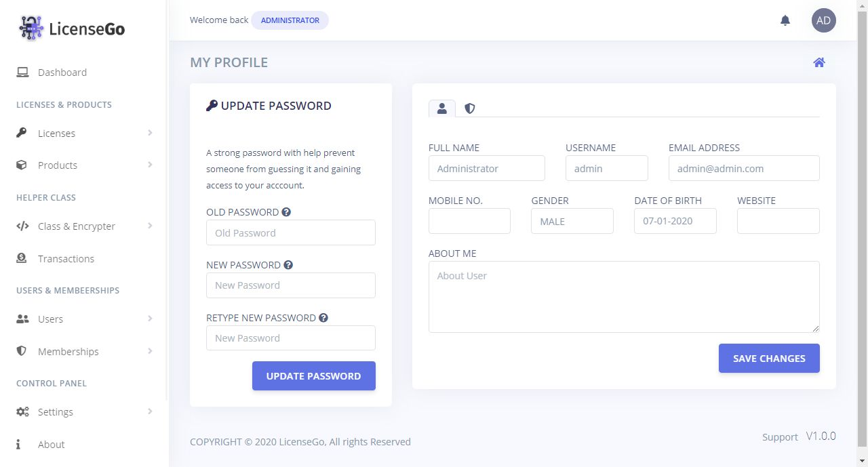
Task: Click the Transactions icon in the sidebar
Action: (22, 258)
